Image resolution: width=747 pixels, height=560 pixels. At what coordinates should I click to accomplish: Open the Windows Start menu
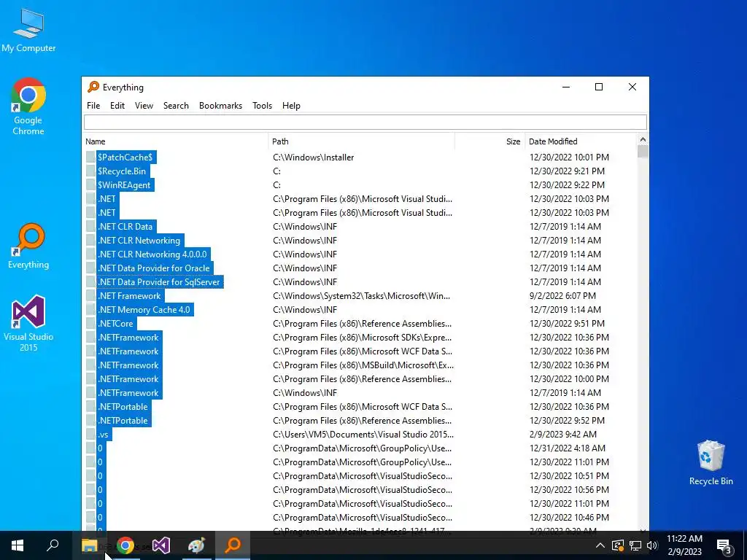tap(18, 545)
